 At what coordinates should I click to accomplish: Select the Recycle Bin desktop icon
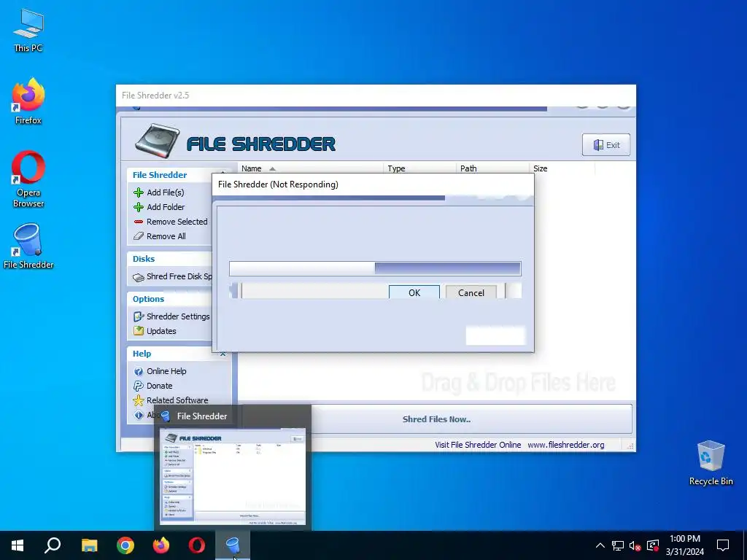click(x=711, y=463)
